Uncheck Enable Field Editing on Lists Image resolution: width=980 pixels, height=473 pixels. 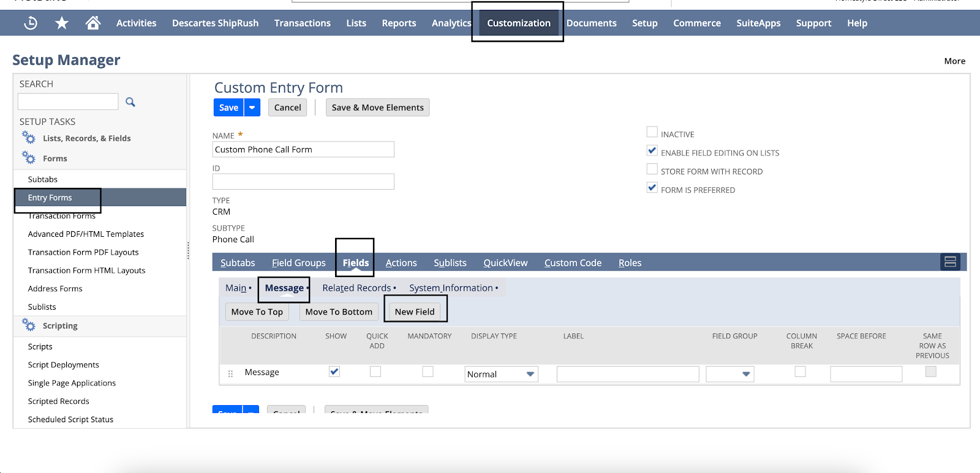click(652, 151)
